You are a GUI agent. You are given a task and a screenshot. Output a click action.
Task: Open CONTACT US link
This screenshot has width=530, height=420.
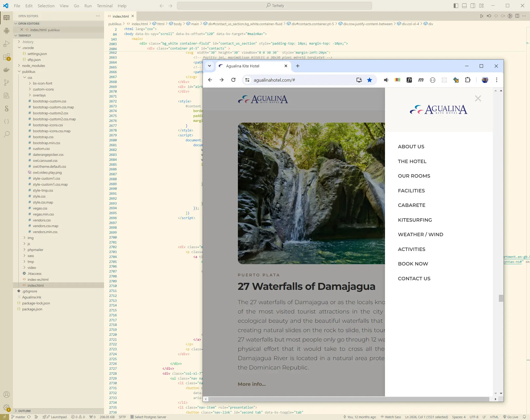[x=414, y=279]
